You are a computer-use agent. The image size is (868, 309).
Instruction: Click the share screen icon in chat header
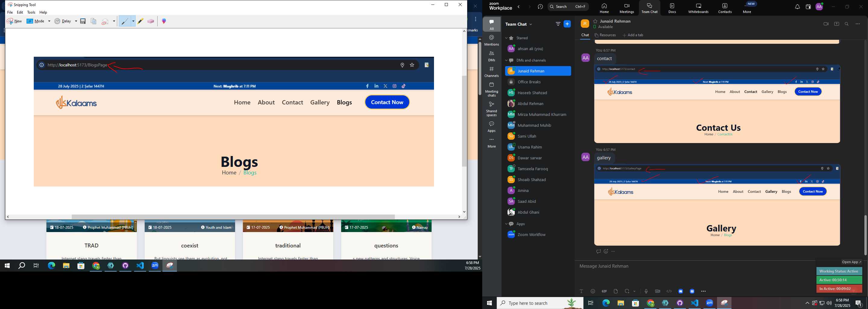coord(836,24)
